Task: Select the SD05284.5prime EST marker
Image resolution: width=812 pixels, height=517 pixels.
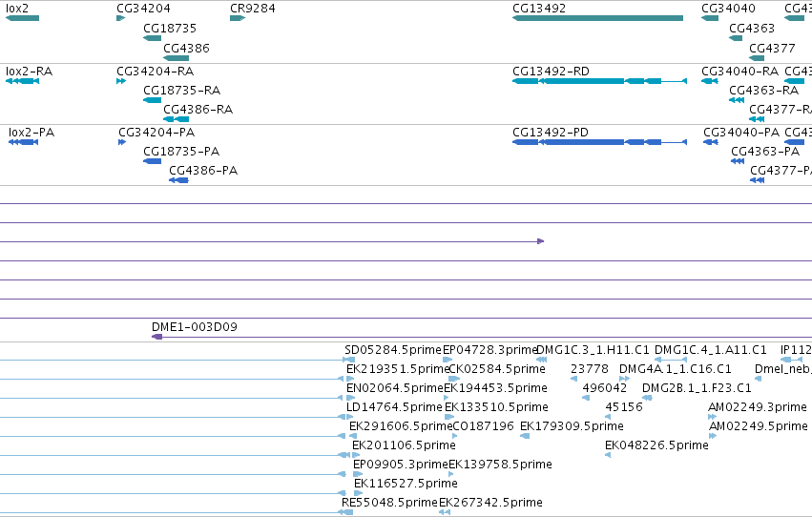Action: tap(349, 360)
